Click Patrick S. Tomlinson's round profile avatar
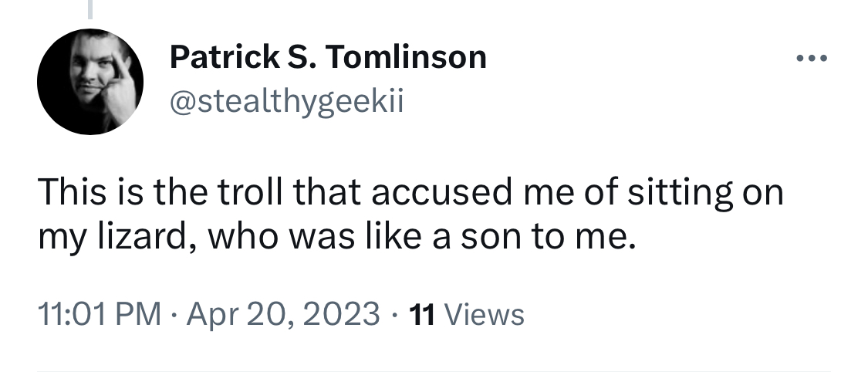The width and height of the screenshot is (868, 372). pos(90,81)
